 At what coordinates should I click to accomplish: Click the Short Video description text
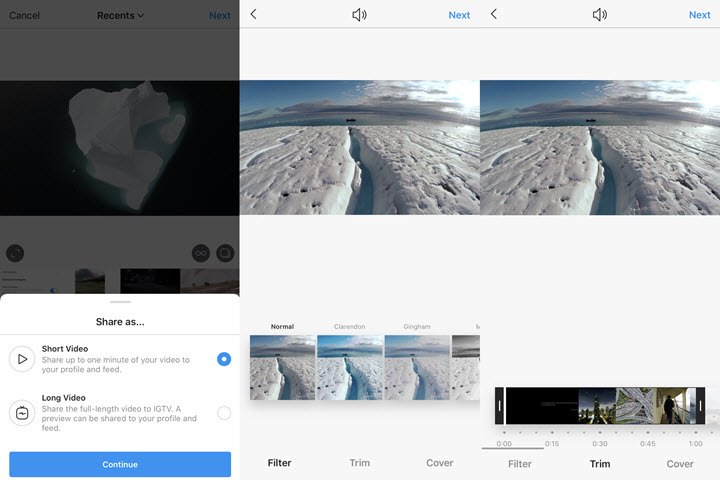point(115,365)
